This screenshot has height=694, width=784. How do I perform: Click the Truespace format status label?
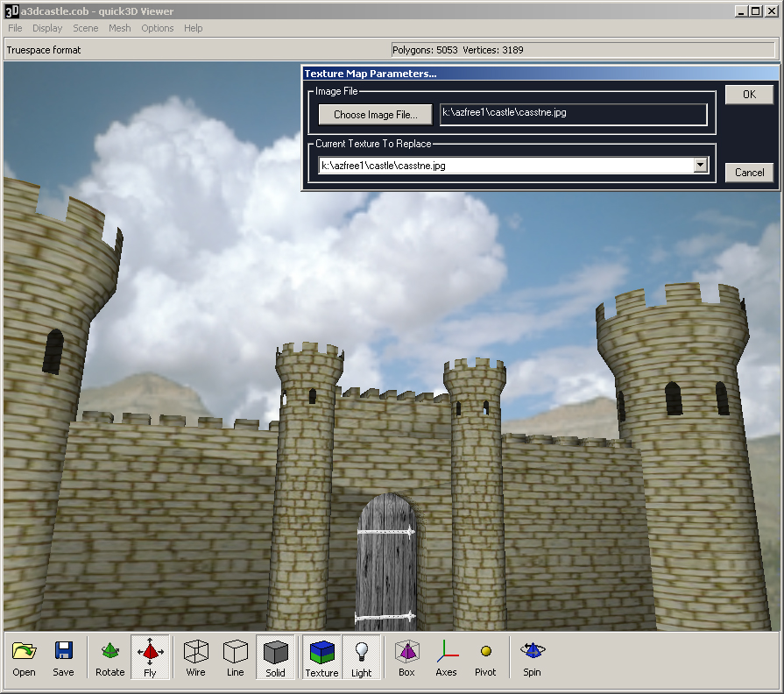tap(44, 50)
